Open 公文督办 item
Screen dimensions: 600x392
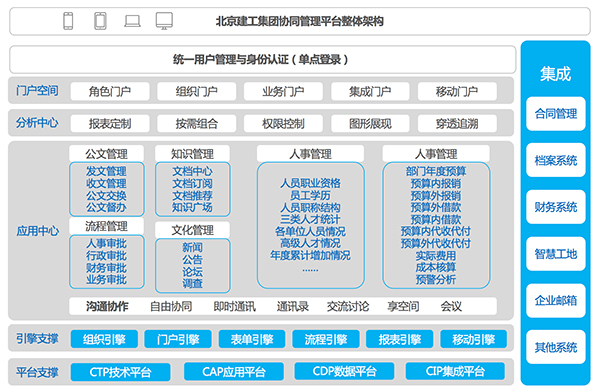coord(106,207)
